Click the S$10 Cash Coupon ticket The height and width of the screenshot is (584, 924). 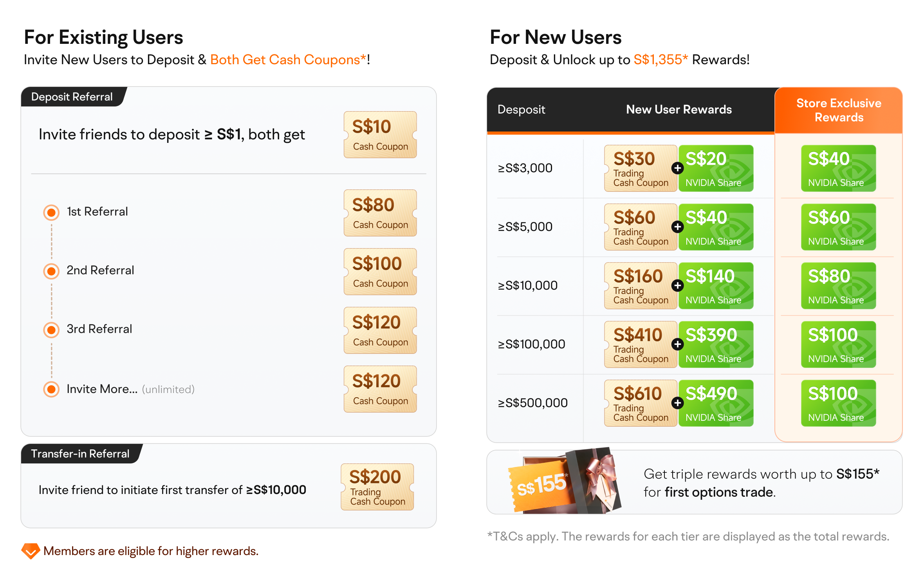380,135
